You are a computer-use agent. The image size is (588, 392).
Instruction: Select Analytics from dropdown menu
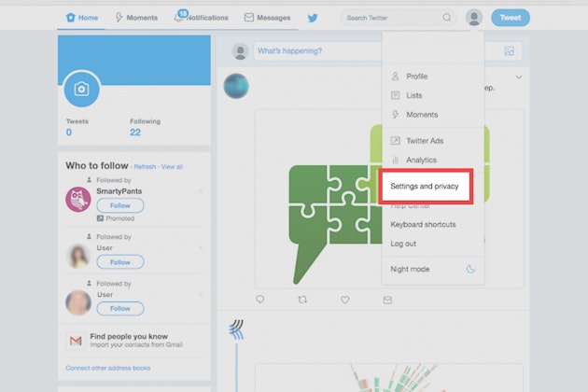point(421,160)
